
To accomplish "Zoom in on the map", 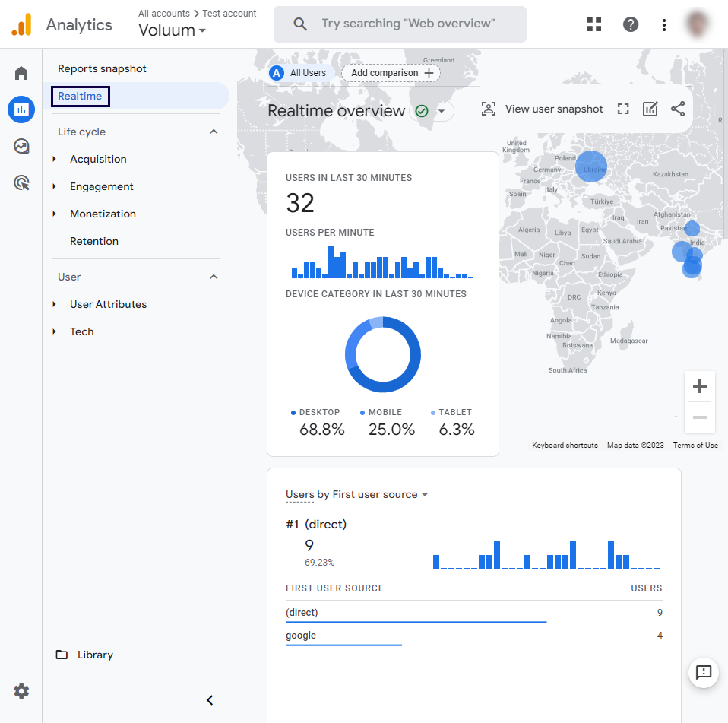I will (699, 386).
